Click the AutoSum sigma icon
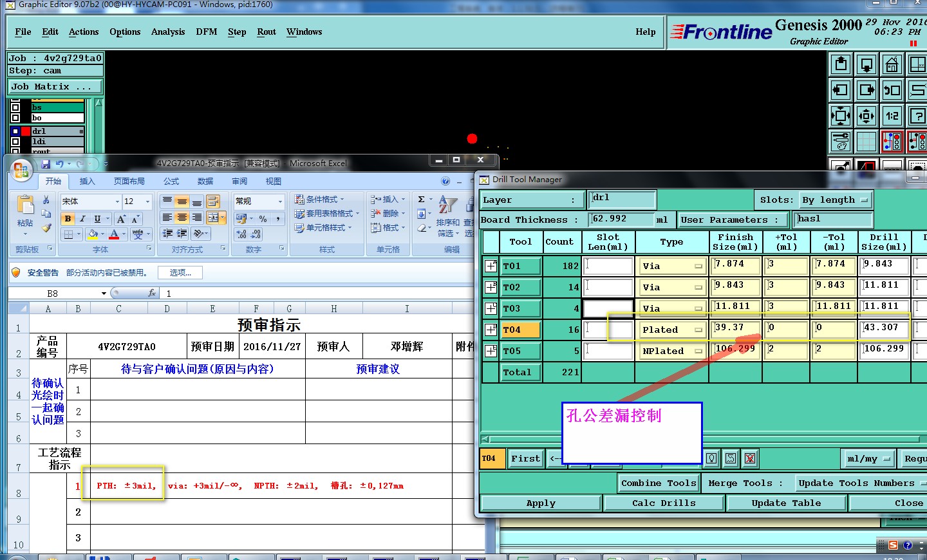927x560 pixels. pyautogui.click(x=421, y=200)
